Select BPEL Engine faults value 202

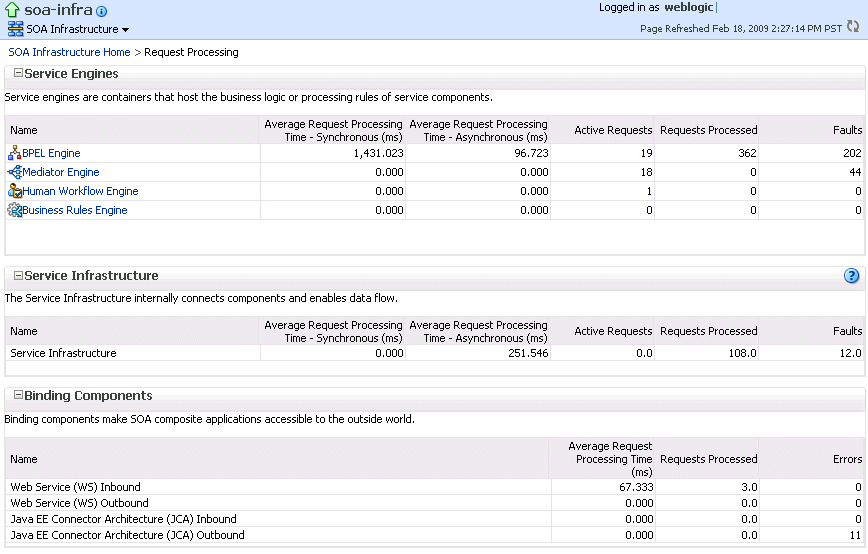point(852,153)
